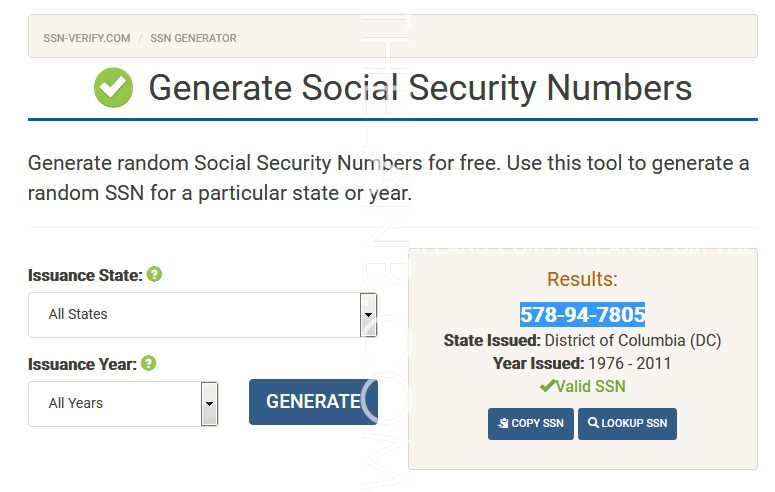Click the Results heading in the panel

[x=582, y=279]
